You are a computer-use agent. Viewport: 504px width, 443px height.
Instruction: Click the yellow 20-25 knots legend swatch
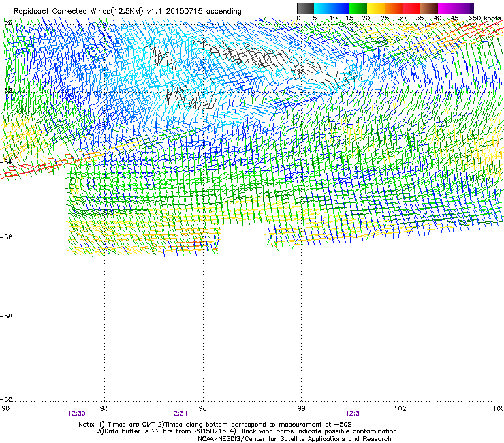(x=376, y=8)
